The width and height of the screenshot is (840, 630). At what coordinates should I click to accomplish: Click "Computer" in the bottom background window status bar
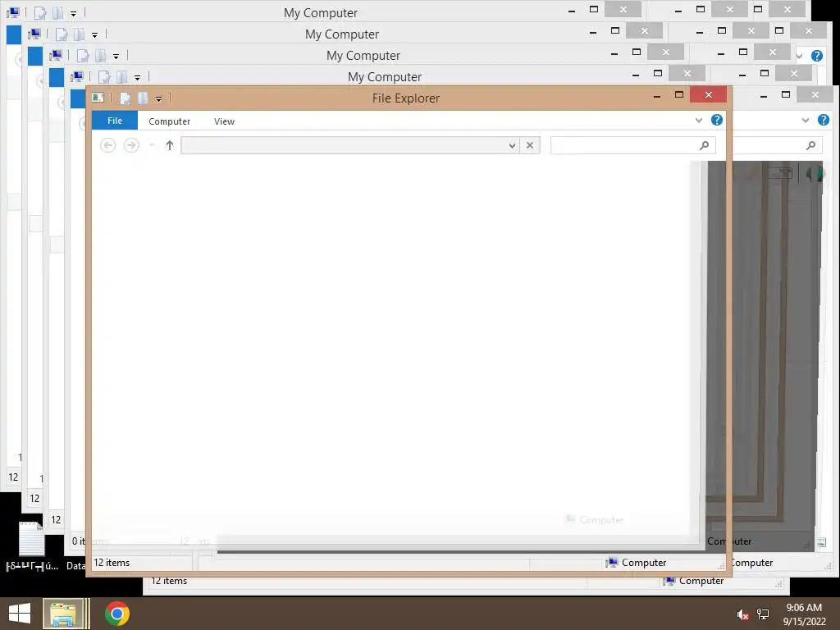point(694,581)
